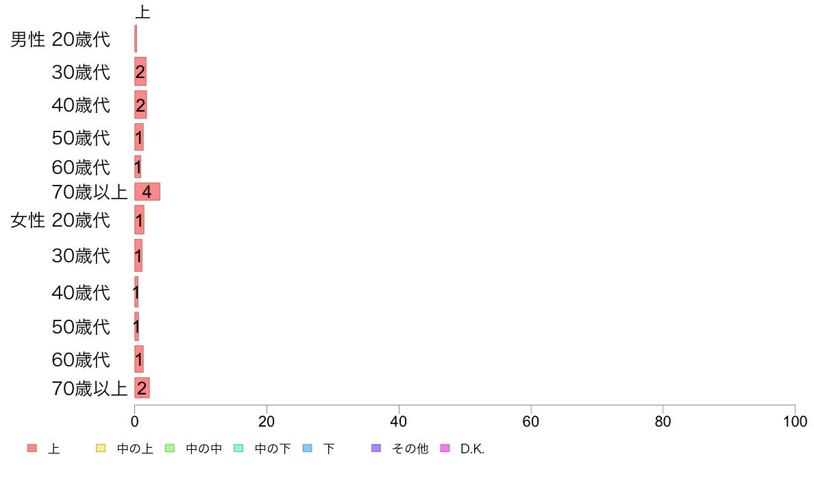Click the 上 column header above bars

(x=143, y=12)
